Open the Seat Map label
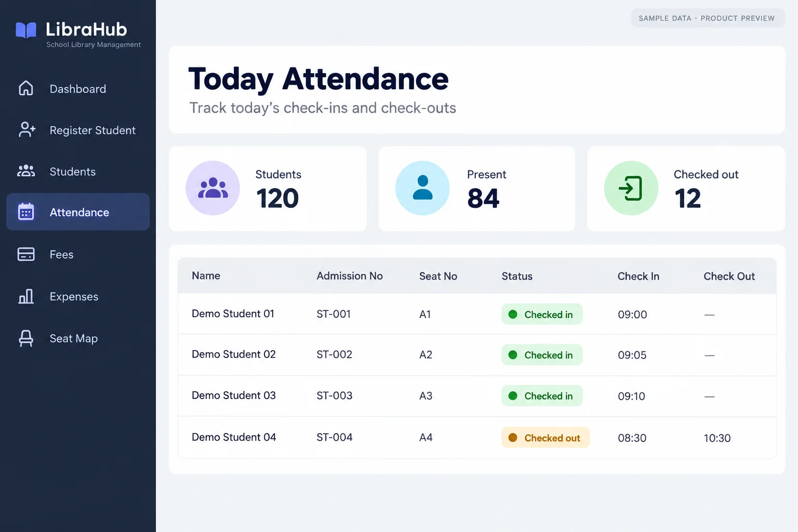This screenshot has height=532, width=798. (74, 338)
